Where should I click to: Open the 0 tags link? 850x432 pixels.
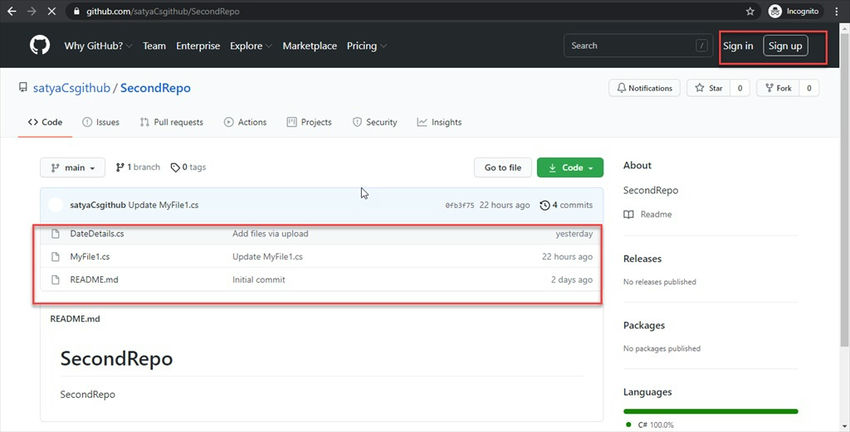pyautogui.click(x=188, y=167)
